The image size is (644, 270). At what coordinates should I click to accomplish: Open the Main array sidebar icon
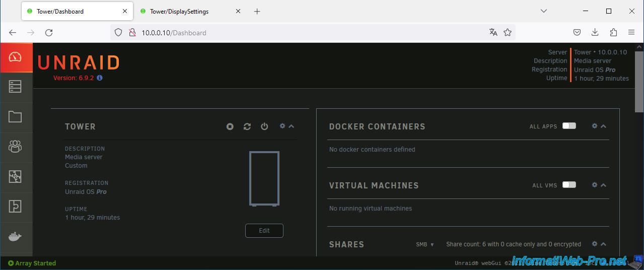[x=16, y=87]
